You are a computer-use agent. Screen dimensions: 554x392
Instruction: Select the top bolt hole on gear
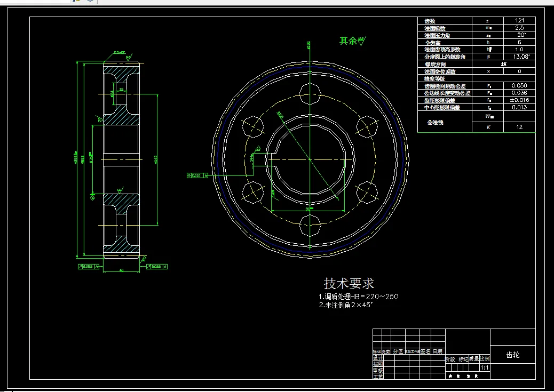(x=310, y=93)
